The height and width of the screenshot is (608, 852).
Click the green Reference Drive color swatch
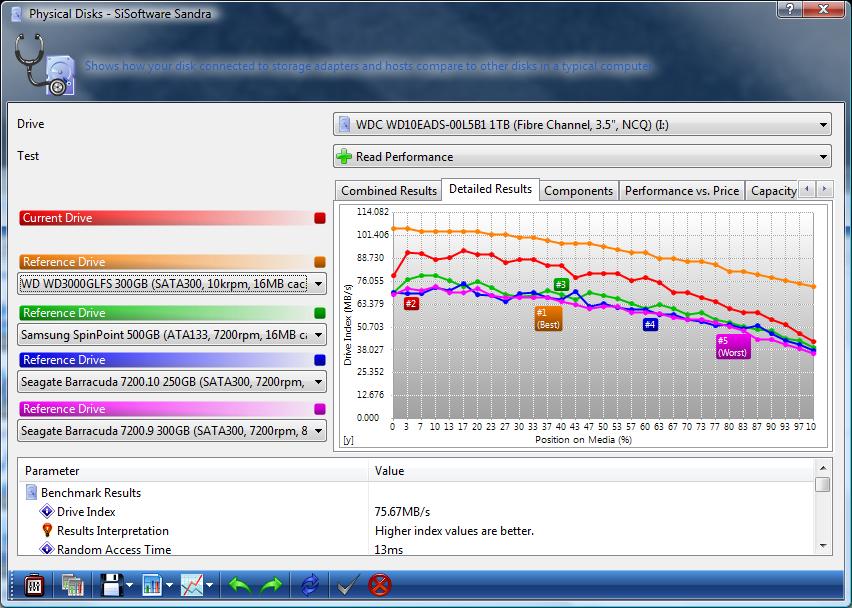(320, 313)
